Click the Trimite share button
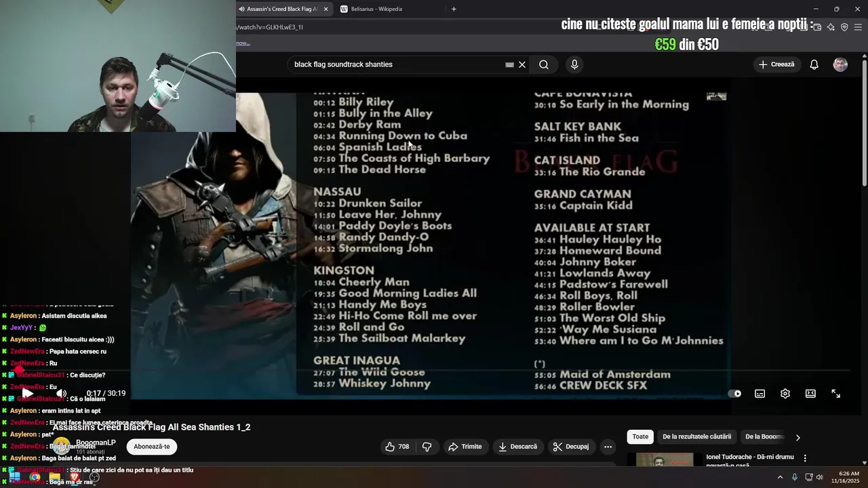 pos(465,447)
